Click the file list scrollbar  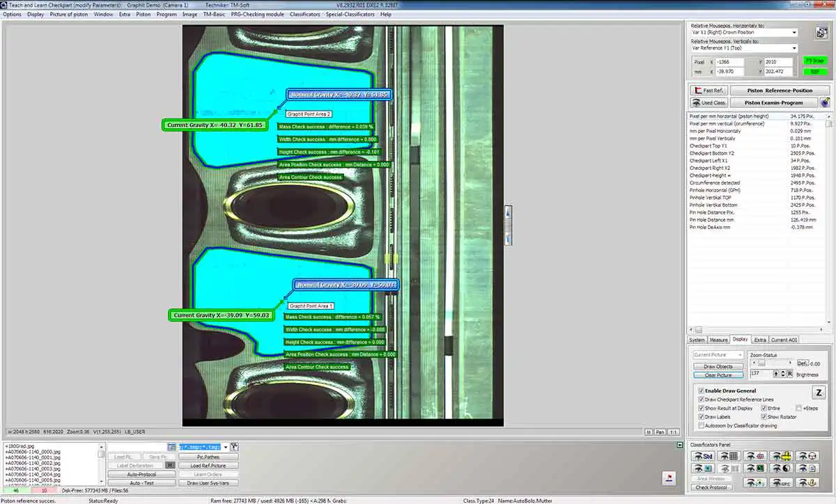point(102,463)
